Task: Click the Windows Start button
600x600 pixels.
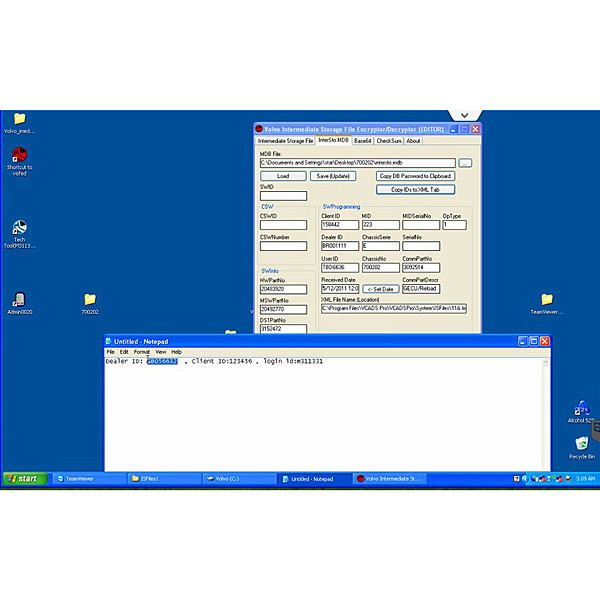Action: point(22,479)
